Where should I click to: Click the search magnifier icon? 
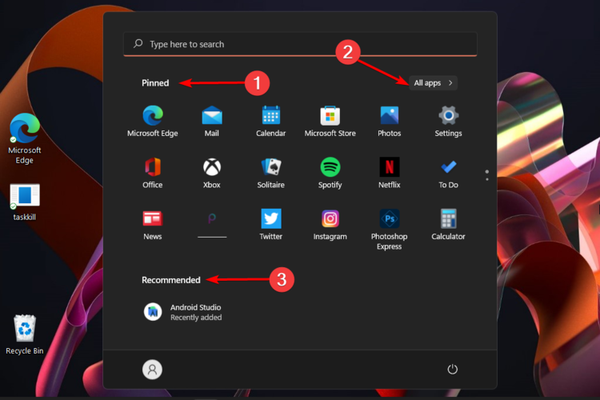click(x=138, y=44)
